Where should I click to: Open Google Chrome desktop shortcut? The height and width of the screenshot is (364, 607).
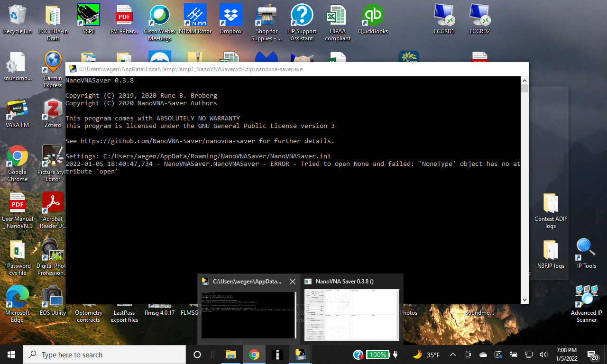pos(18,164)
